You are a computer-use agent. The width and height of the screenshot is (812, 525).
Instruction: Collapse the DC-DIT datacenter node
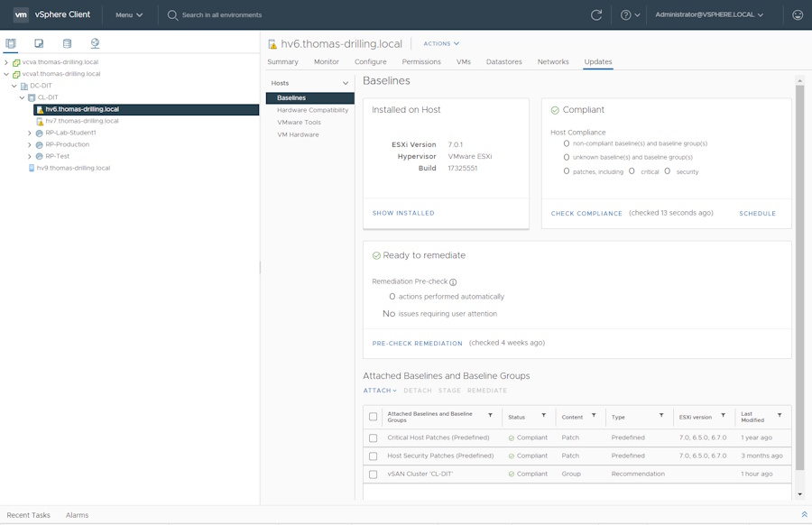[14, 86]
